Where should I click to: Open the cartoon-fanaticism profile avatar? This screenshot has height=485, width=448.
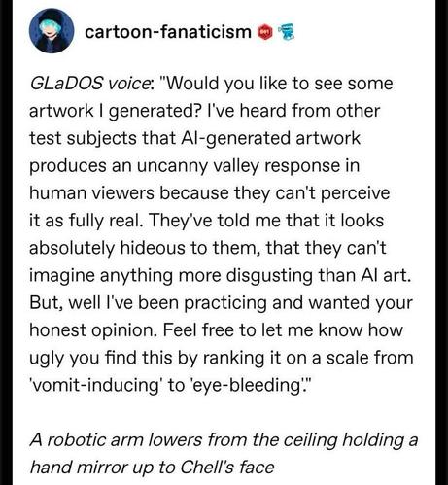pos(52,31)
